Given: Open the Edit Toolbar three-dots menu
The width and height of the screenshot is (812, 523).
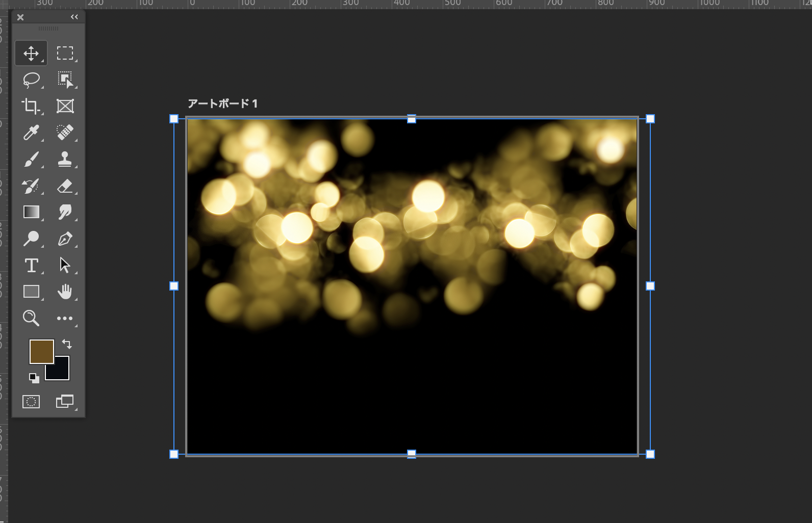Looking at the screenshot, I should [65, 318].
